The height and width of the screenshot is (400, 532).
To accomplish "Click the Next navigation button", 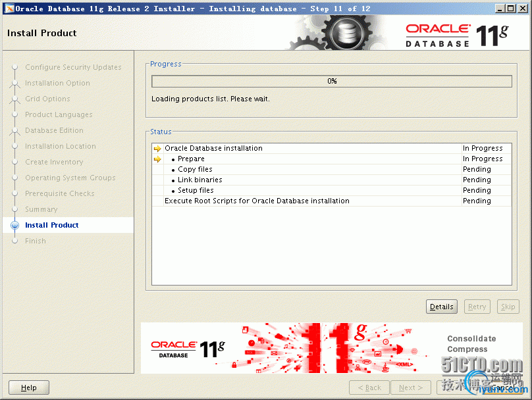I will pos(411,387).
